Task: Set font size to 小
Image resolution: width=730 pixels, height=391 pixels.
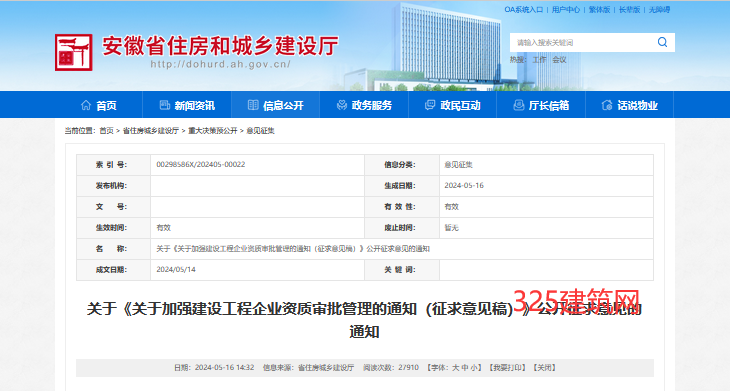Action: 473,368
